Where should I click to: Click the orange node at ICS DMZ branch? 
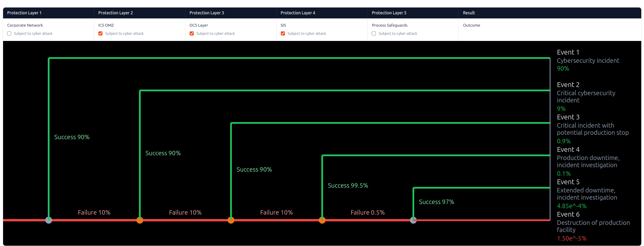tap(140, 220)
